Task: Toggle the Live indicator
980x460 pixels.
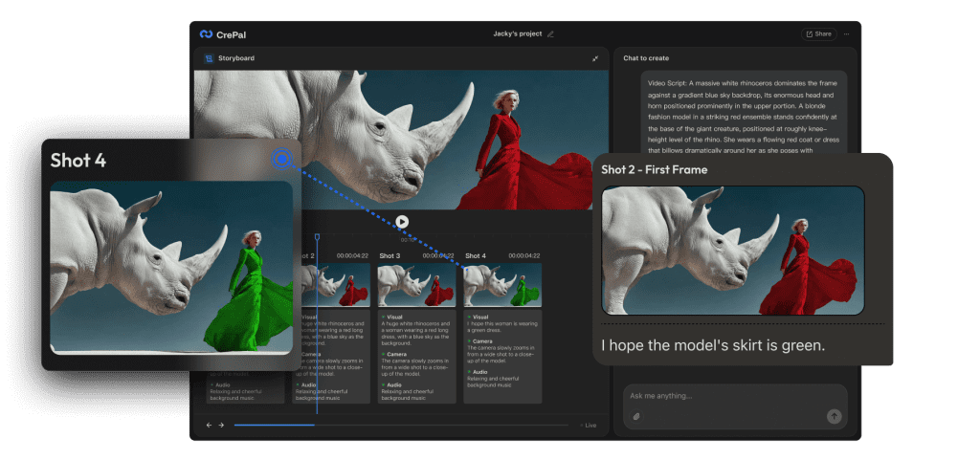Action: coord(588,425)
